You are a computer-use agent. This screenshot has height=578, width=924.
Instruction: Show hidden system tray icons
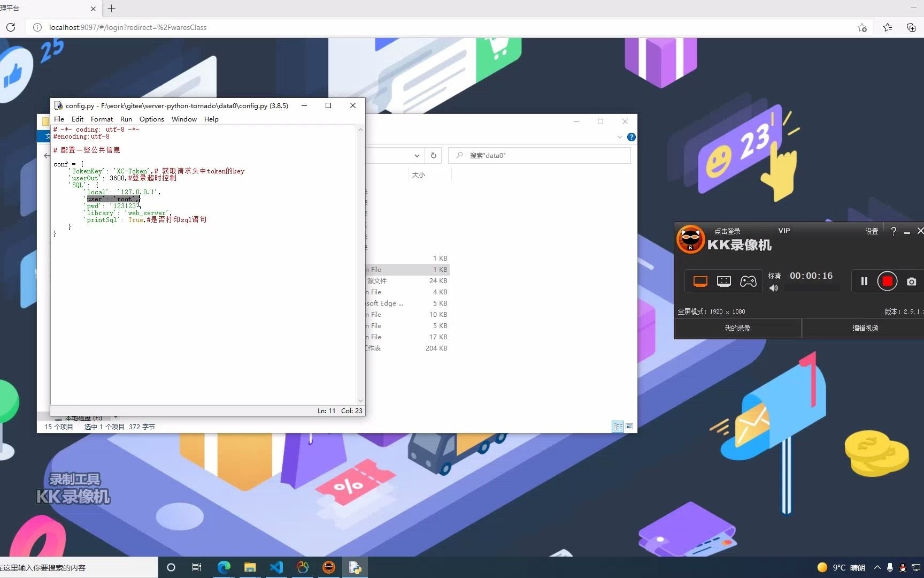tap(877, 567)
